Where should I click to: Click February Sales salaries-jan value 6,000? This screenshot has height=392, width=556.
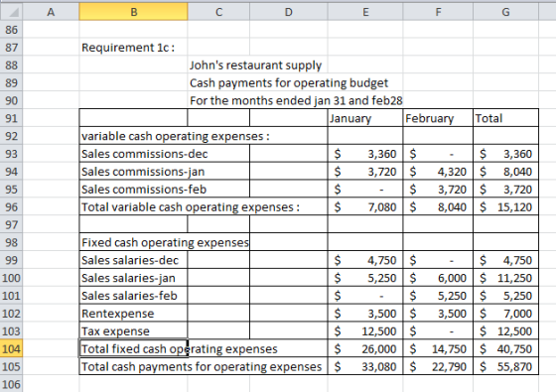[x=438, y=278]
